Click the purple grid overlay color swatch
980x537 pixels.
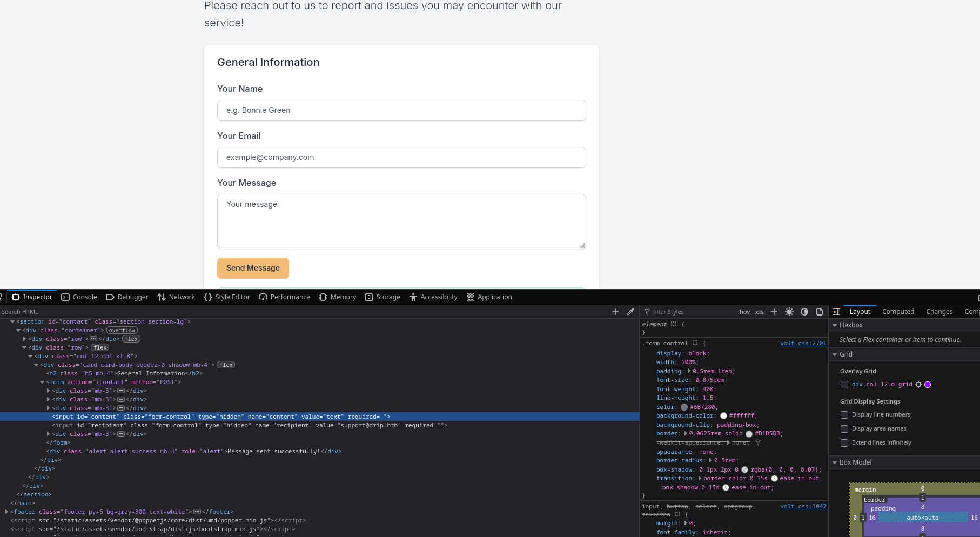928,385
